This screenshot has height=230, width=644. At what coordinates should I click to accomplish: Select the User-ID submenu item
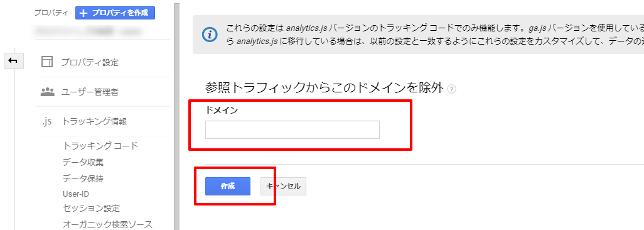(x=76, y=194)
